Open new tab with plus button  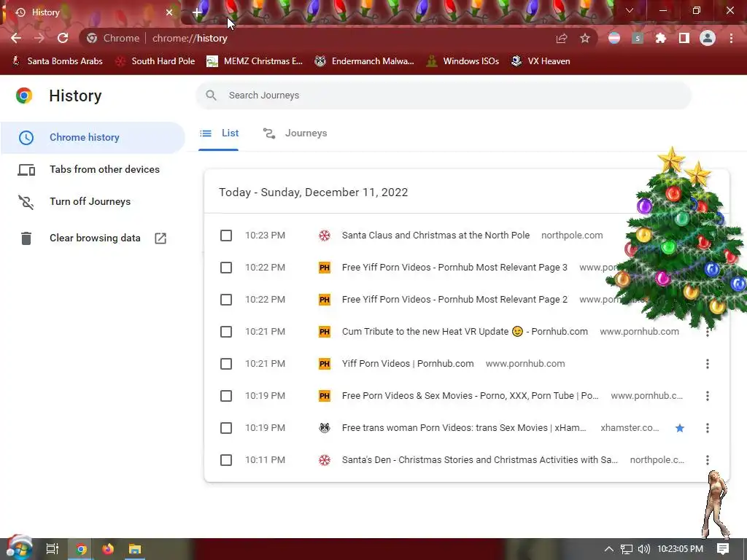click(x=197, y=12)
